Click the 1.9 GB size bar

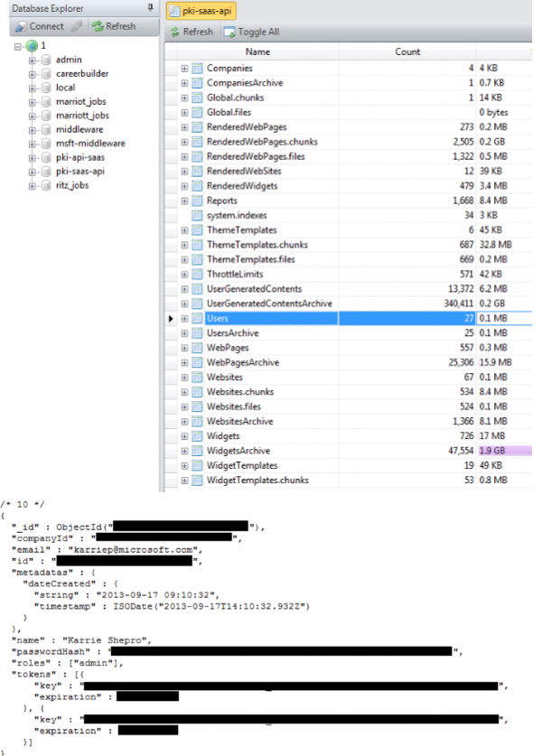(504, 451)
